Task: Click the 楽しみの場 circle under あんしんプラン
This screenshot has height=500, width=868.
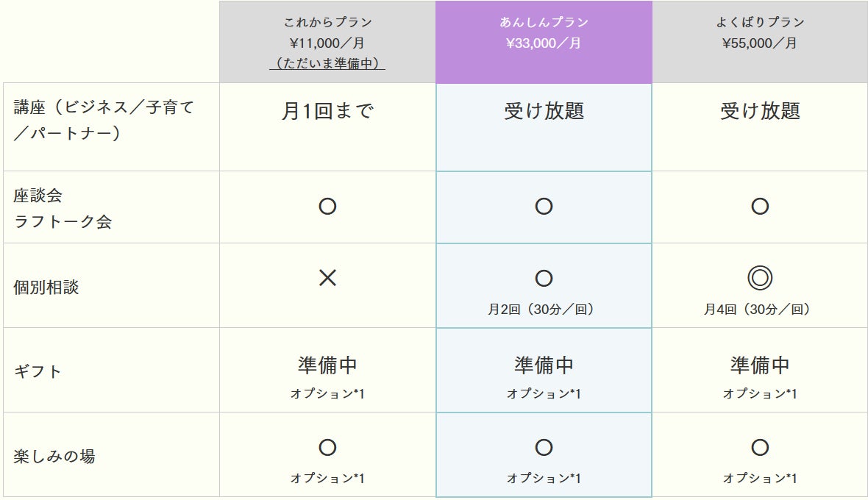Action: tap(544, 447)
